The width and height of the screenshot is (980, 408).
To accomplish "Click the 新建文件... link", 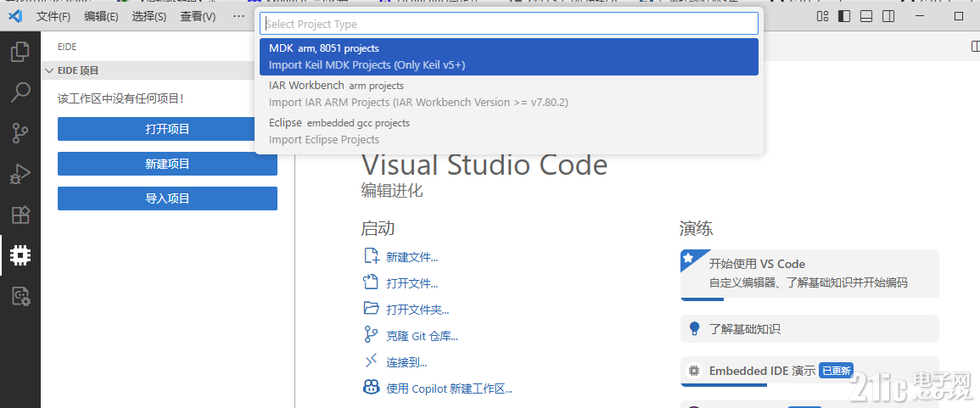I will [x=412, y=257].
